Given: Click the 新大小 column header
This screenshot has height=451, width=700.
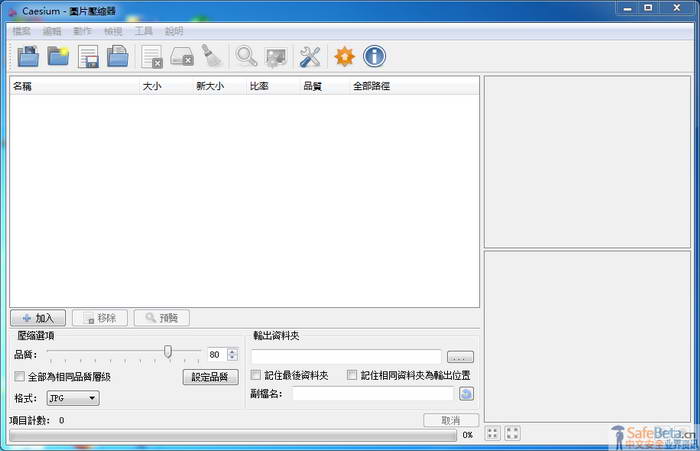Looking at the screenshot, I should pyautogui.click(x=219, y=86).
